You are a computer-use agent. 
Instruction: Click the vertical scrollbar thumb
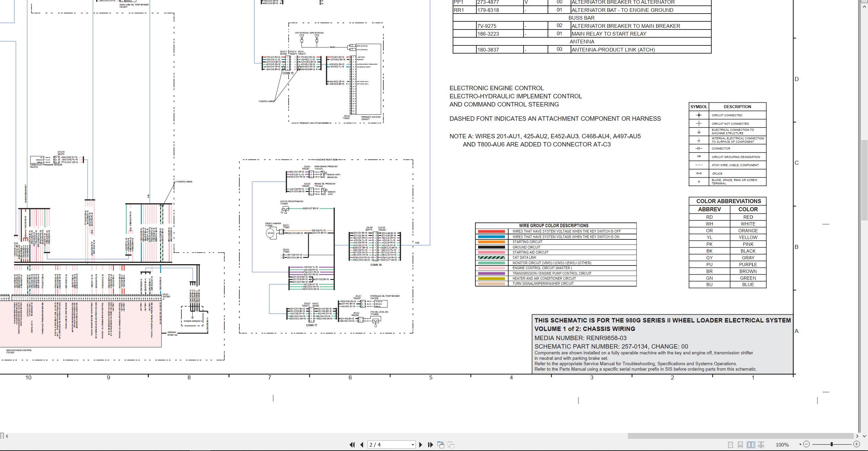tap(864, 180)
